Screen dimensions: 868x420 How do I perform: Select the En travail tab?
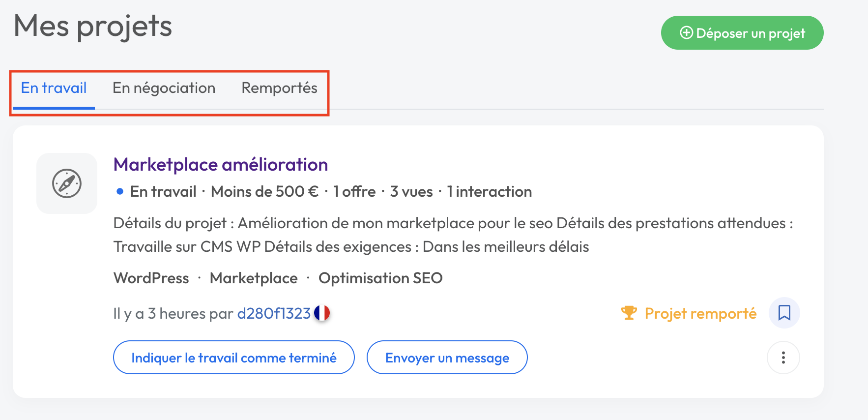pos(54,88)
